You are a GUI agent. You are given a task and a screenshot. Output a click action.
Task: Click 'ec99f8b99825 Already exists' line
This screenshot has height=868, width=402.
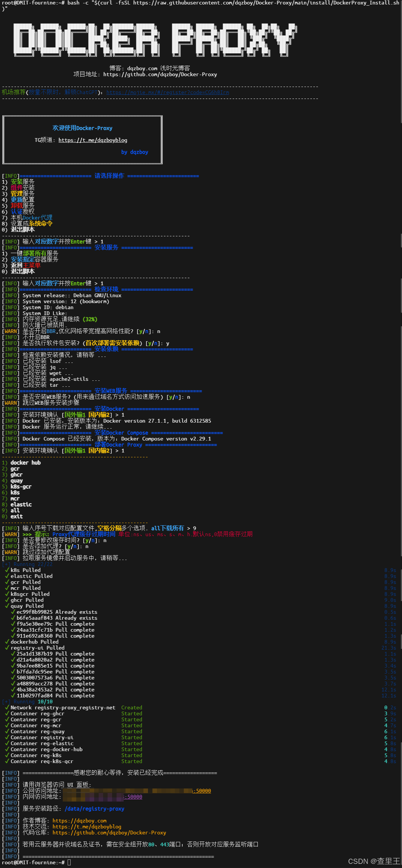pos(54,612)
